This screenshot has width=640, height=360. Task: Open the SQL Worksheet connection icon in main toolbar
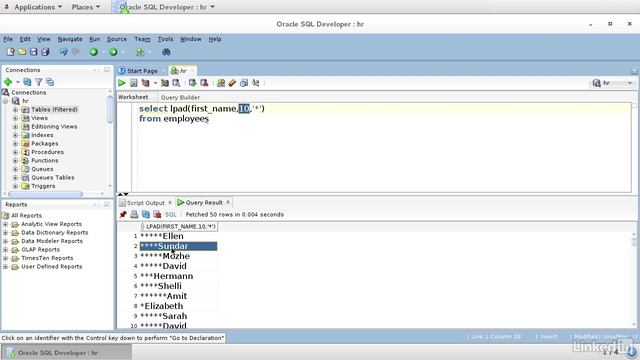(140, 52)
